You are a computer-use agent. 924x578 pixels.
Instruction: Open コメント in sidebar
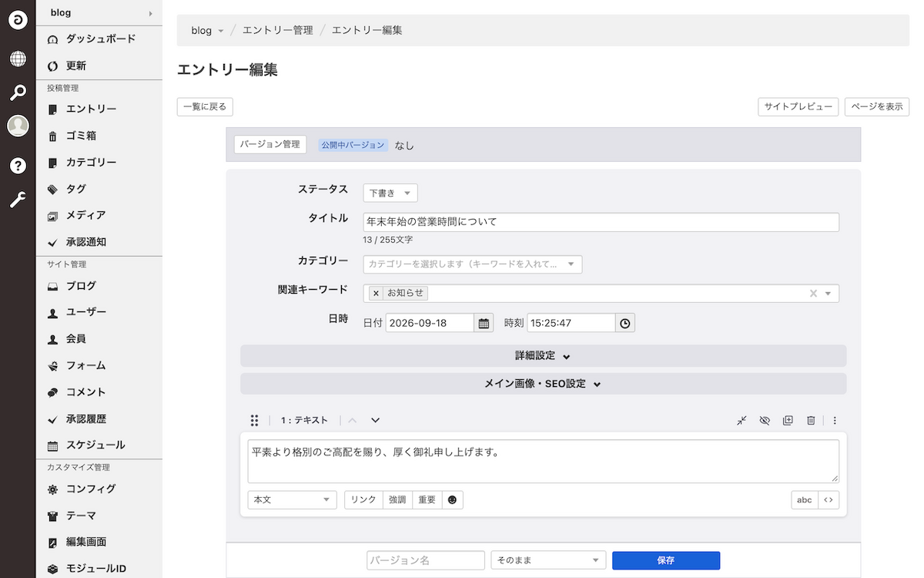coord(99,392)
